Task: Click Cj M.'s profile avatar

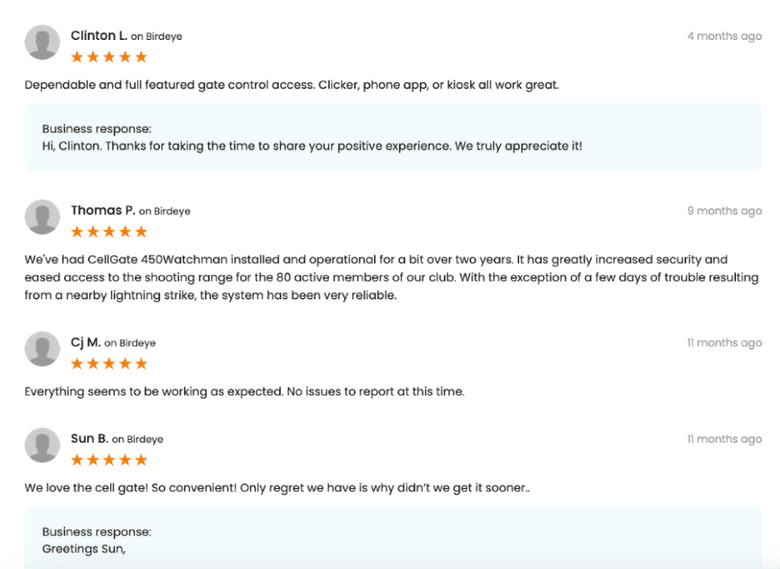Action: tap(42, 349)
